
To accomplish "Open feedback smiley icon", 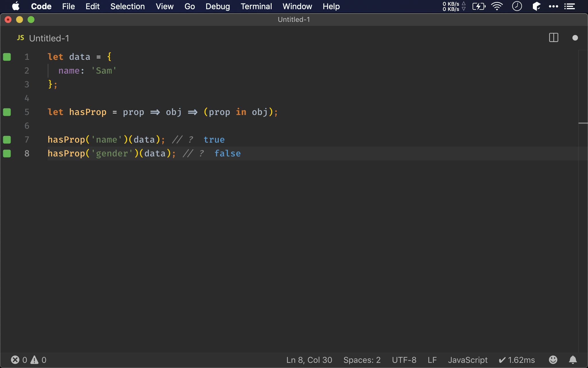I will (x=553, y=360).
